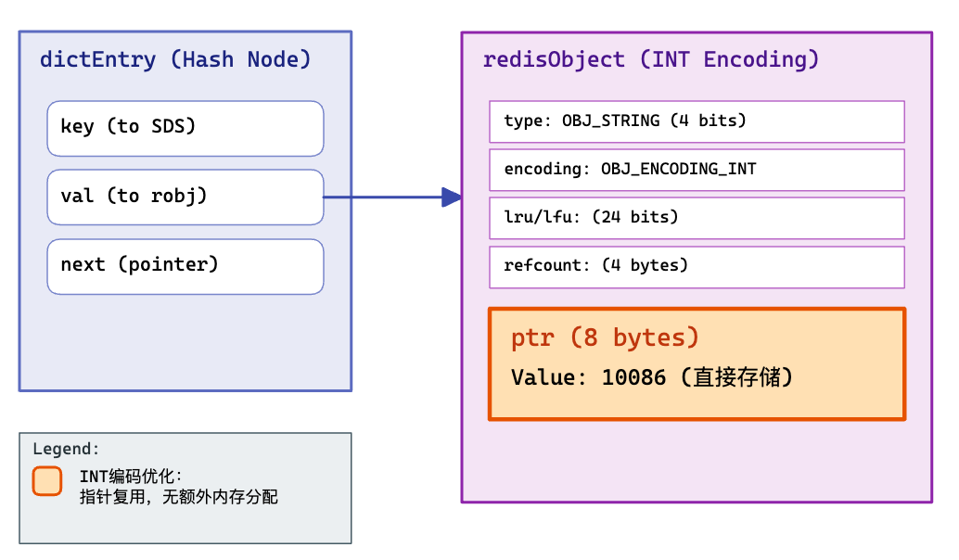Viewport: 959px width, 560px height.
Task: Select the "encoding: OBJ_ENCODING_INT" row
Action: coord(696,170)
